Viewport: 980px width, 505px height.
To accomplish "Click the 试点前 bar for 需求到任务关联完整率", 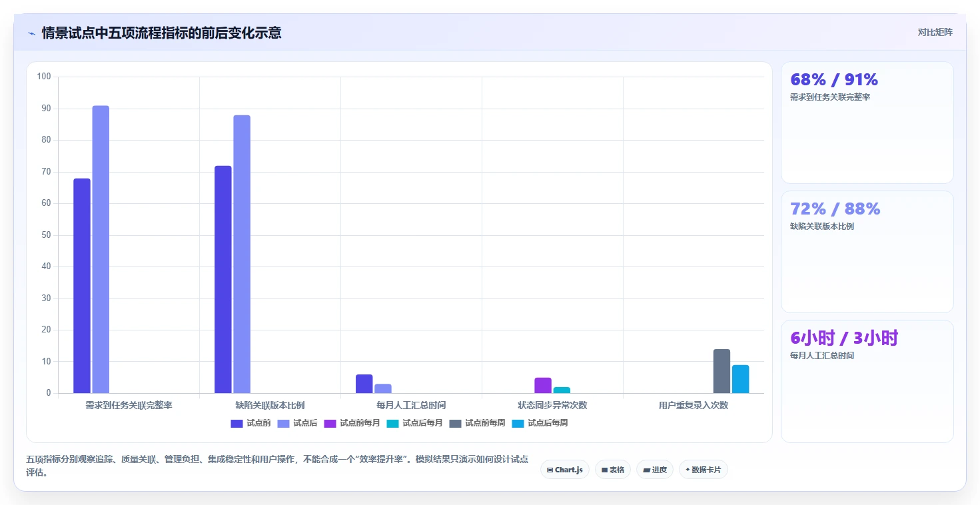I will pyautogui.click(x=82, y=286).
